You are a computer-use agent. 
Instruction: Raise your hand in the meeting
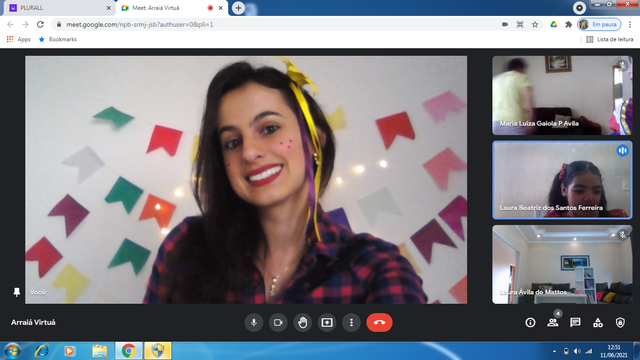pos(302,322)
